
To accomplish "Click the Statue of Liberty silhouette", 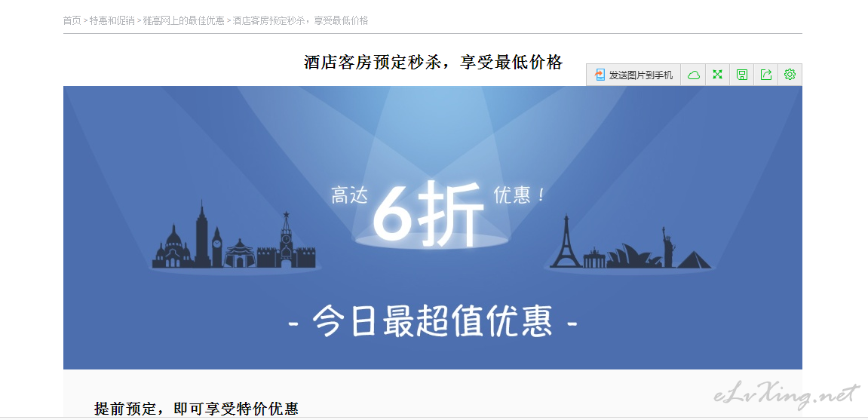I will pyautogui.click(x=669, y=247).
